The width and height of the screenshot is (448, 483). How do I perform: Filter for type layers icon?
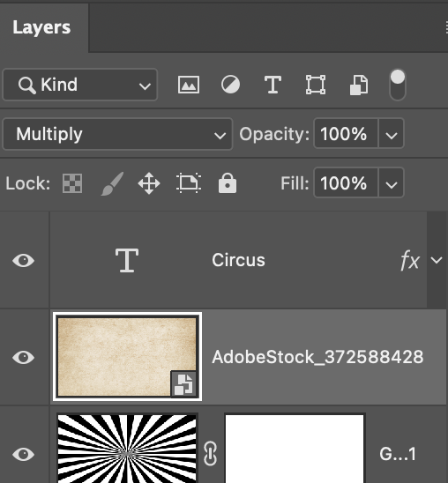coord(273,85)
